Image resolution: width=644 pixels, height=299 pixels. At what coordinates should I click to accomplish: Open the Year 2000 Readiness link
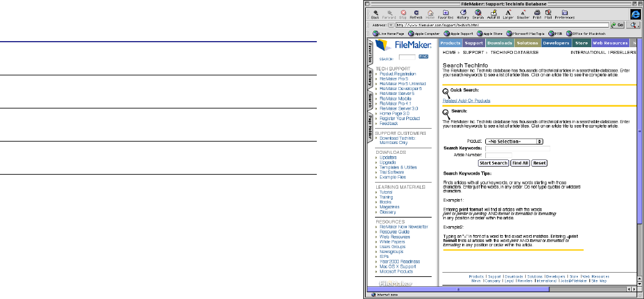point(400,262)
